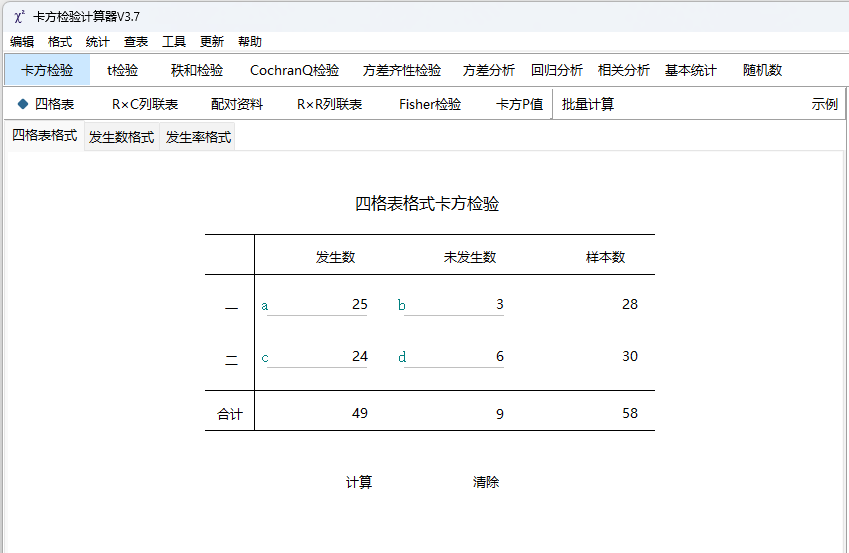The height and width of the screenshot is (553, 849).
Task: Switch to the 秩和检验 tab
Action: [197, 70]
